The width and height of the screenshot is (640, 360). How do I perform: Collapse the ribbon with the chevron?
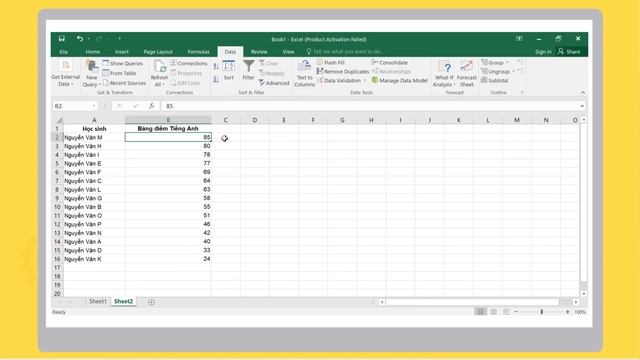583,93
